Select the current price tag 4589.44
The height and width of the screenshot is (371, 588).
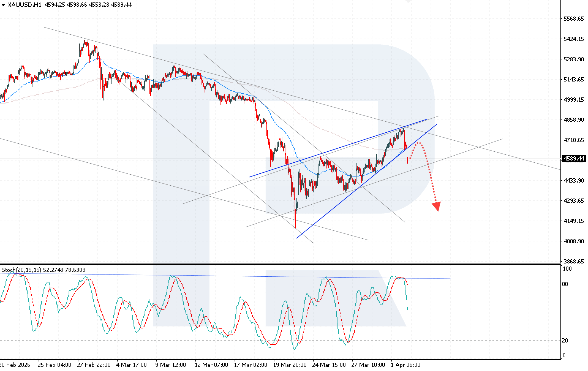coord(575,158)
